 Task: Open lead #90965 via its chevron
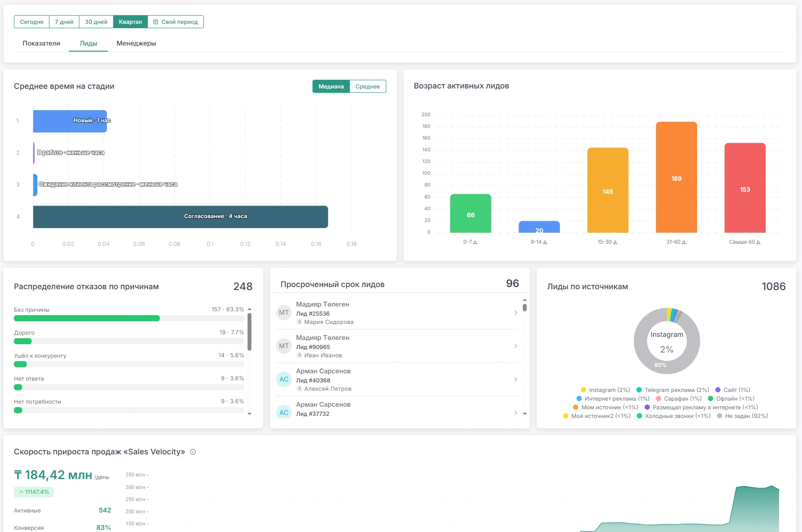[x=515, y=346]
